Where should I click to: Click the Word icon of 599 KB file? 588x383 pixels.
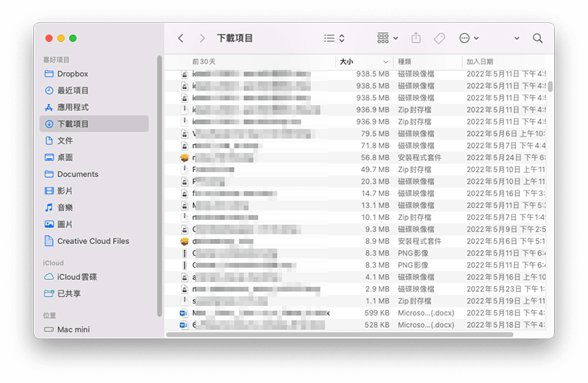(184, 313)
